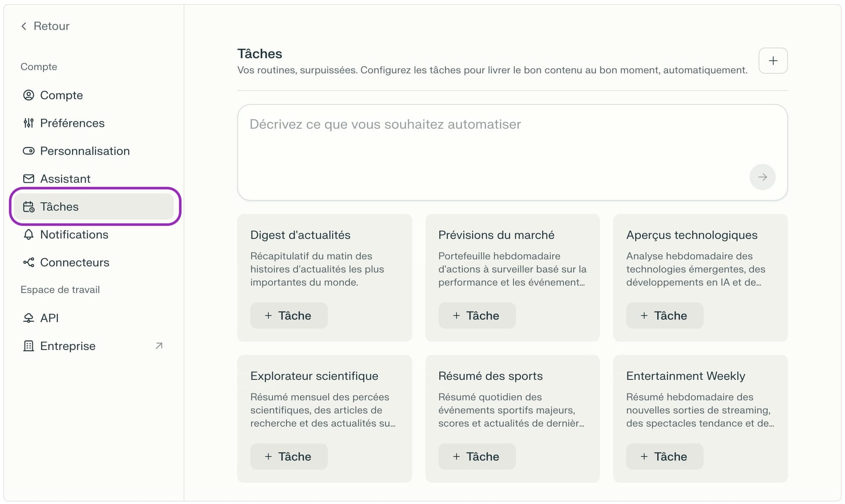
Task: Click the Compte user profile icon
Action: coord(28,95)
